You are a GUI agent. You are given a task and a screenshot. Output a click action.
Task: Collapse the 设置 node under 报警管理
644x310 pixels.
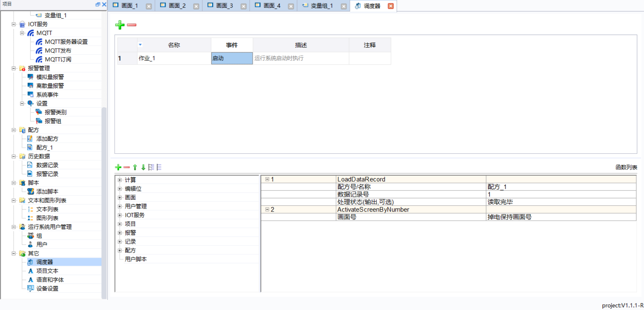click(22, 103)
